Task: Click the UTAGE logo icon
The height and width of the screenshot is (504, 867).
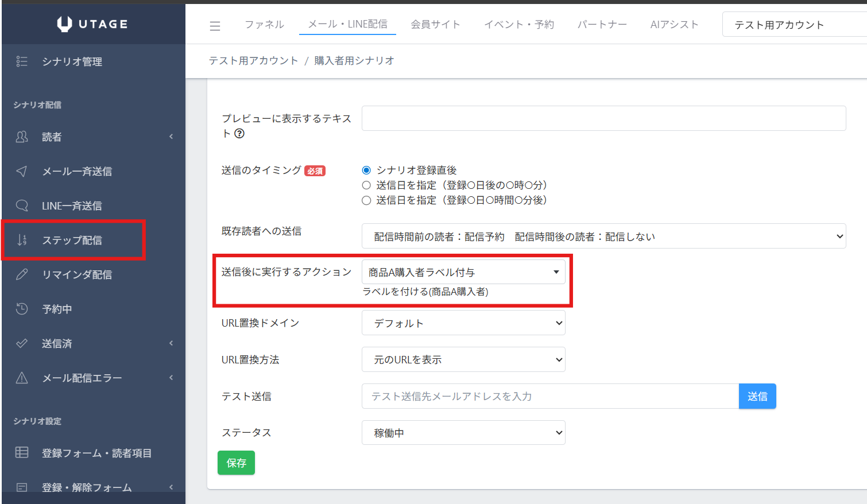Action: (x=64, y=24)
